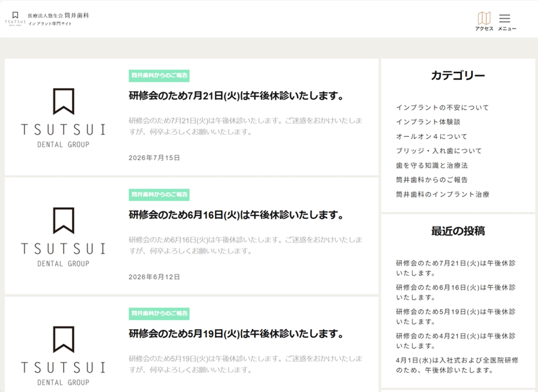Click the date 2026年7月15日
This screenshot has width=538, height=392.
click(155, 158)
